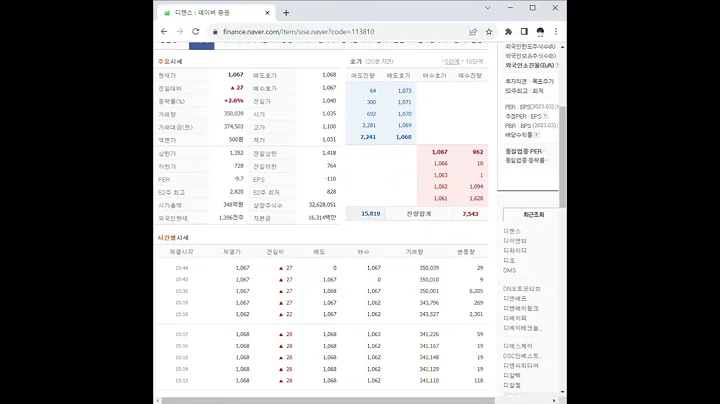Open Chrome extensions puzzle menu
The height and width of the screenshot is (404, 720).
coord(508,32)
